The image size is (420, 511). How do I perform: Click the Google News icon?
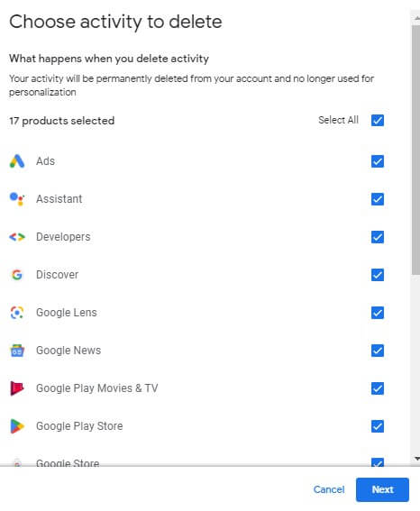point(17,351)
